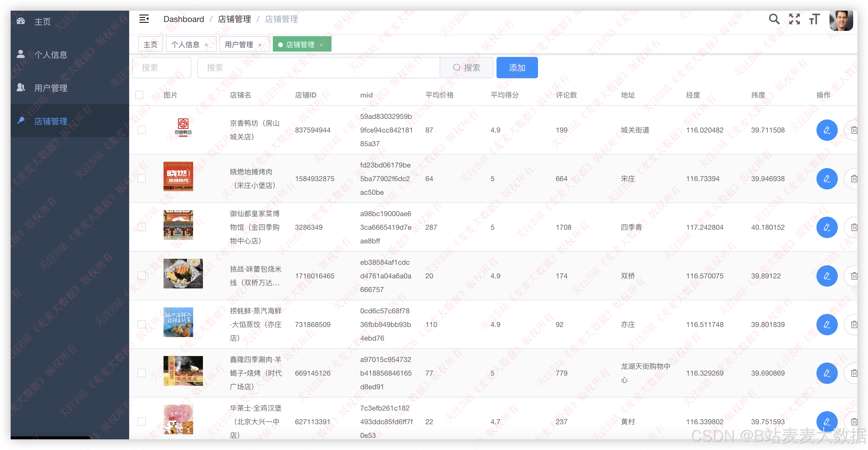Open the 御仙都皇家菜博物馆 thumbnail image
Image resolution: width=868 pixels, height=450 pixels.
pyautogui.click(x=178, y=225)
